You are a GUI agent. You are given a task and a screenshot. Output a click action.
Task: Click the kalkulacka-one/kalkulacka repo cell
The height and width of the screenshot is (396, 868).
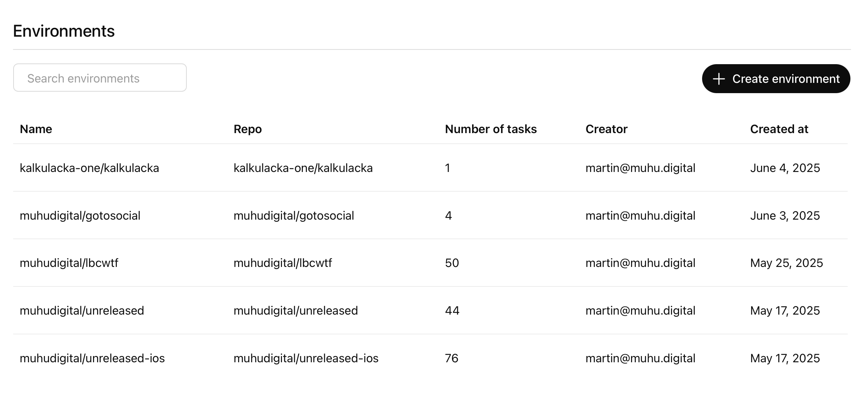coord(303,168)
